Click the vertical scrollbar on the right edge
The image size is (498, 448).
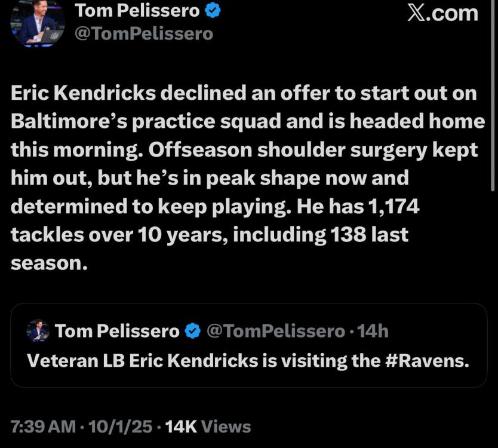493,149
